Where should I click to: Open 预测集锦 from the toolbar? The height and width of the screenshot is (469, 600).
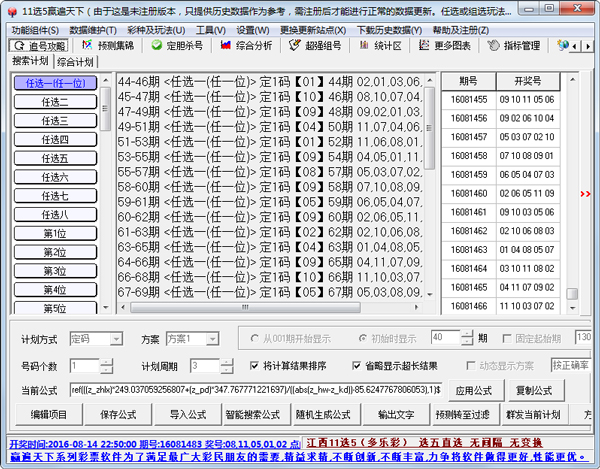(108, 46)
